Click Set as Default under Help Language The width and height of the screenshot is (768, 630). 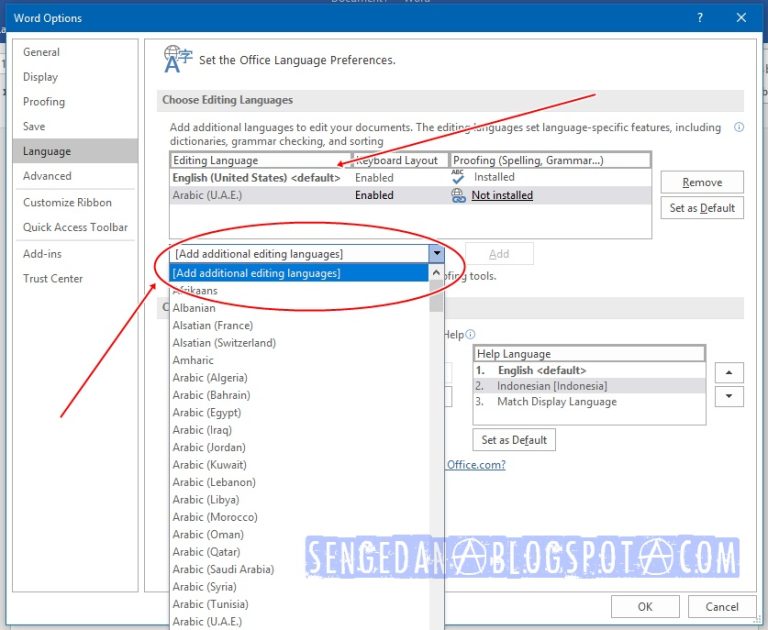[514, 440]
